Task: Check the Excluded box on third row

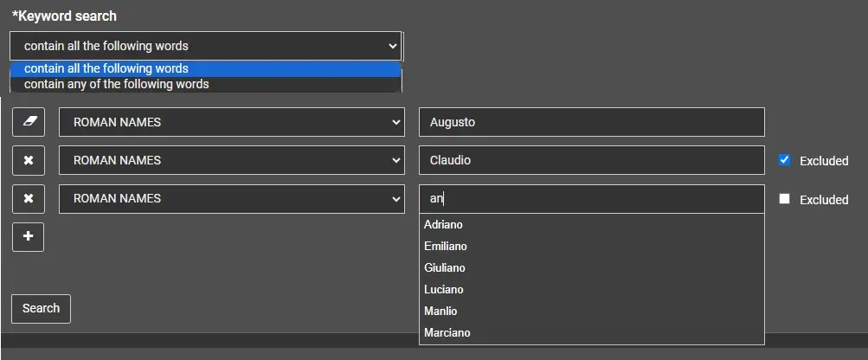Action: click(784, 198)
